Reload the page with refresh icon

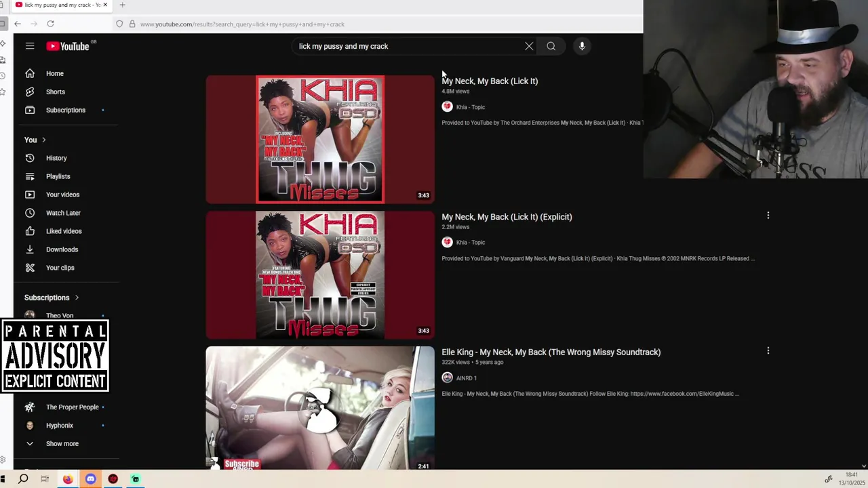pyautogui.click(x=50, y=24)
